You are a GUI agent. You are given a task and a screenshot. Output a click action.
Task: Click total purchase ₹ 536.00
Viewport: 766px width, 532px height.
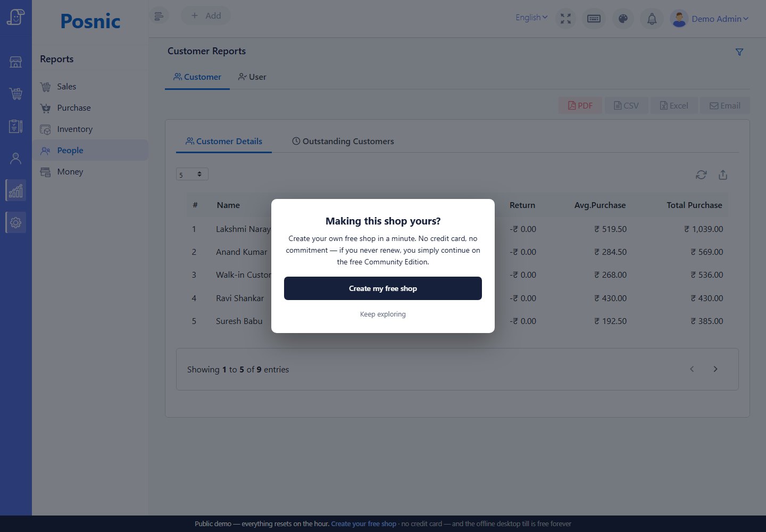[706, 275]
